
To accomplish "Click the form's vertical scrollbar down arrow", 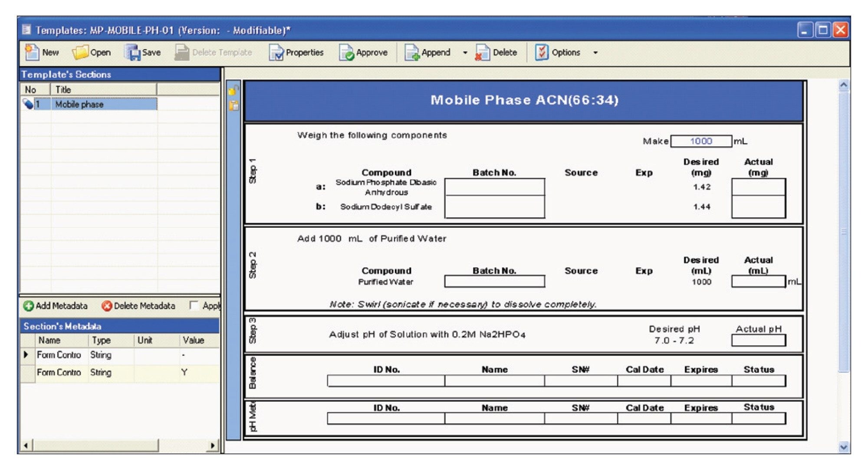I will pos(843,447).
